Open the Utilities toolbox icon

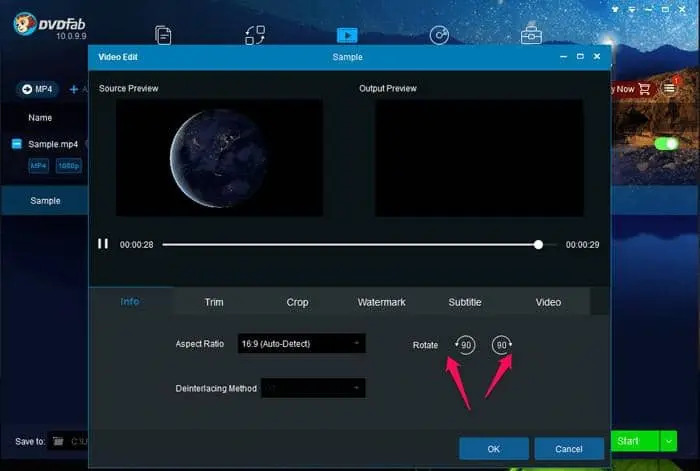(531, 35)
